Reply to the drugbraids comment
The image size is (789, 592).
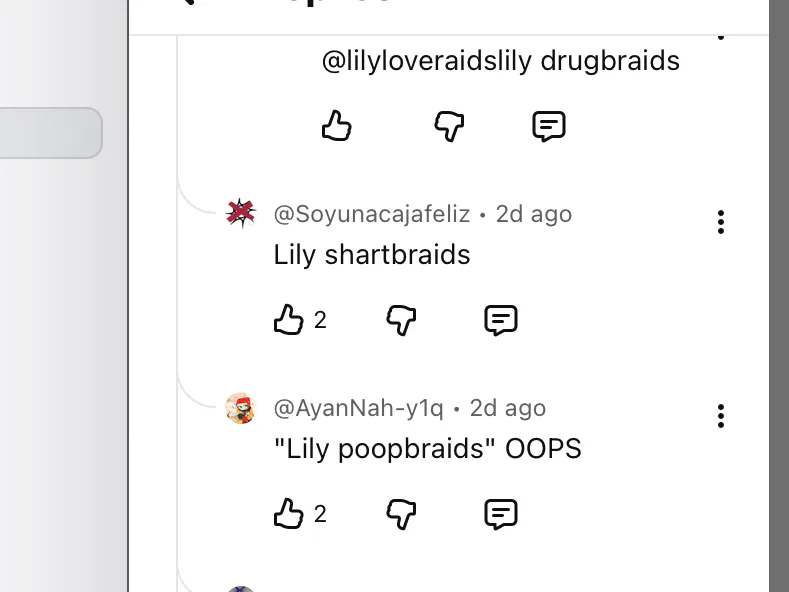[x=549, y=126]
